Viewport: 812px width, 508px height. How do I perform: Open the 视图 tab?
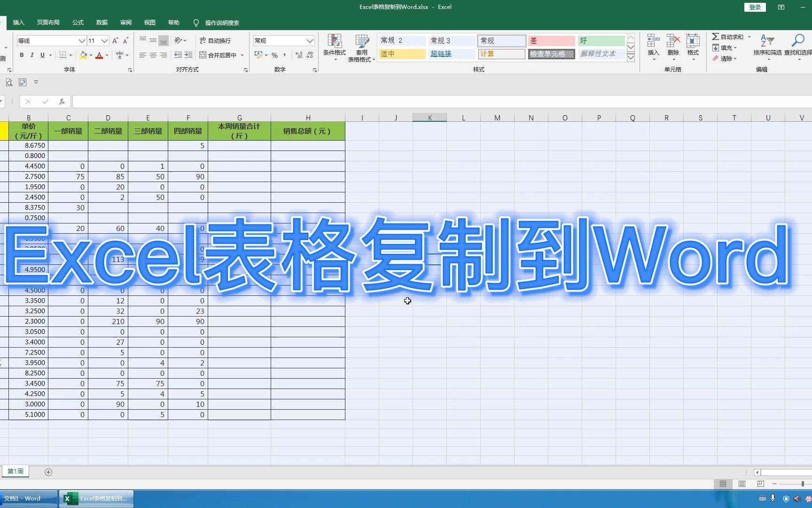point(150,23)
